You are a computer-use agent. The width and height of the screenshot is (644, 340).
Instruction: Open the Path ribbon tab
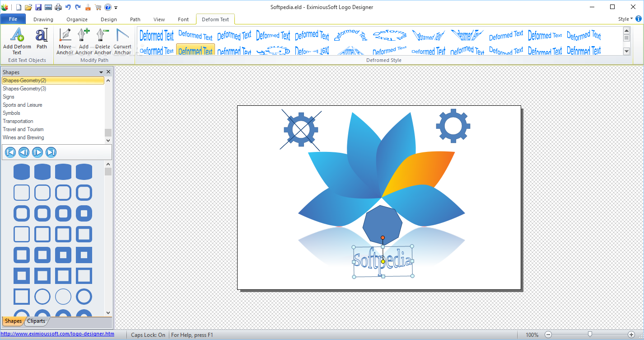(x=135, y=19)
